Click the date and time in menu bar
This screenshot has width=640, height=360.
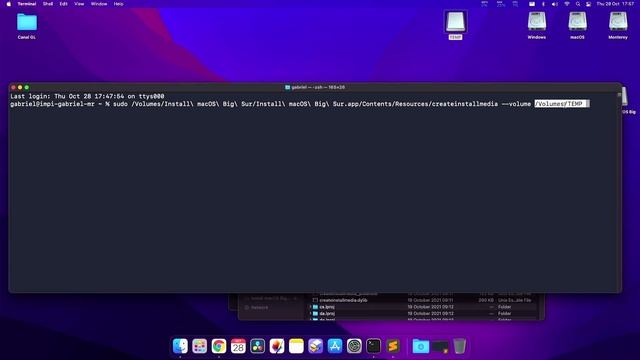coord(616,4)
